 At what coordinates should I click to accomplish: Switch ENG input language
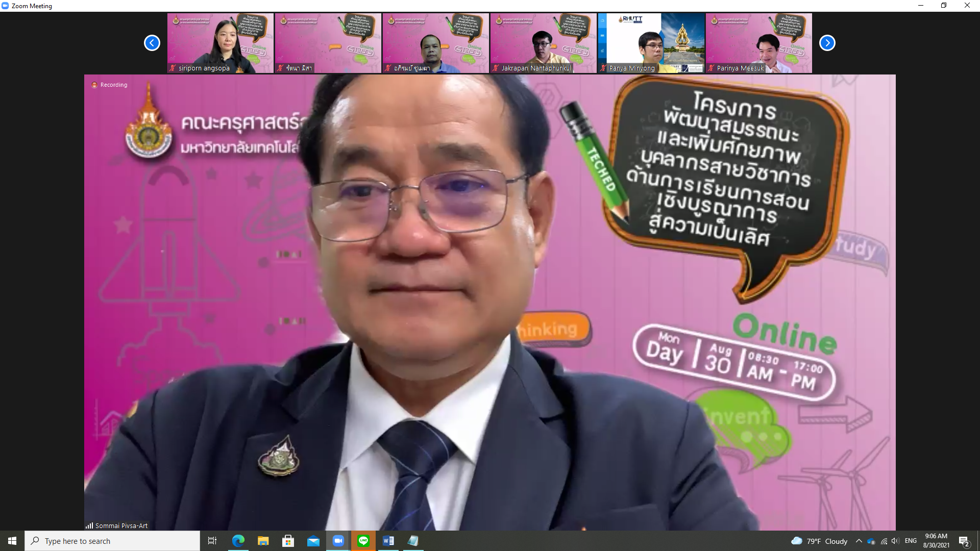point(911,541)
